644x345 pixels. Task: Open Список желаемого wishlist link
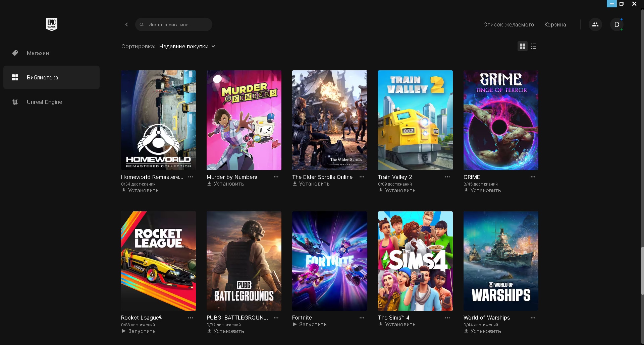click(x=508, y=24)
